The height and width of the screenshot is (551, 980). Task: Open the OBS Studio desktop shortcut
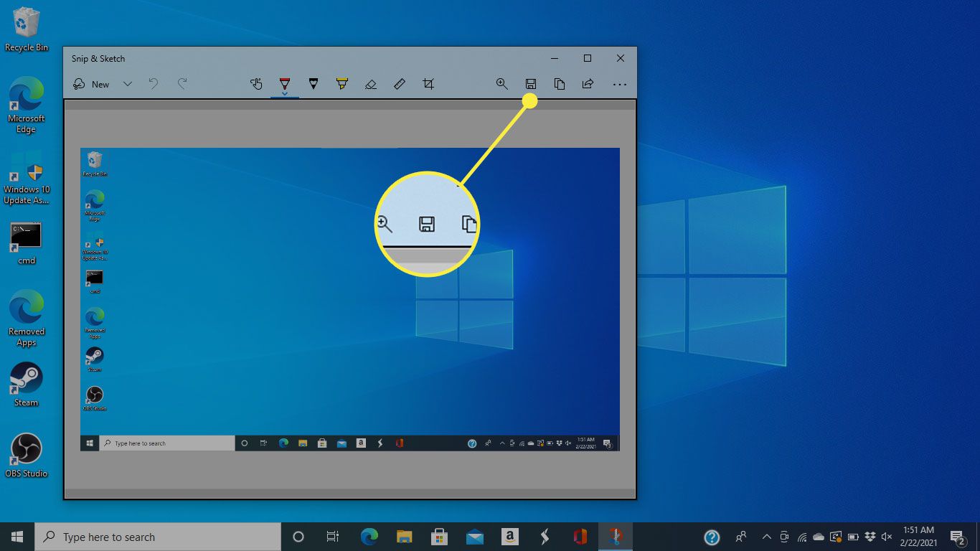pos(27,455)
